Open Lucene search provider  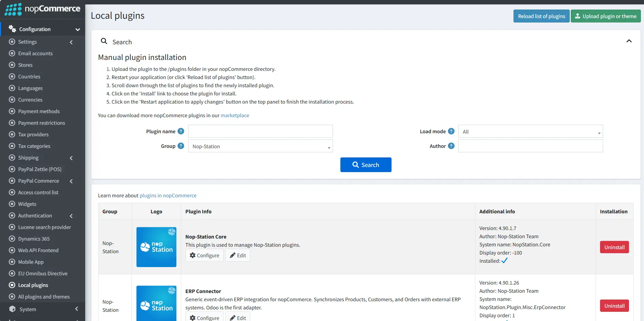tap(45, 227)
